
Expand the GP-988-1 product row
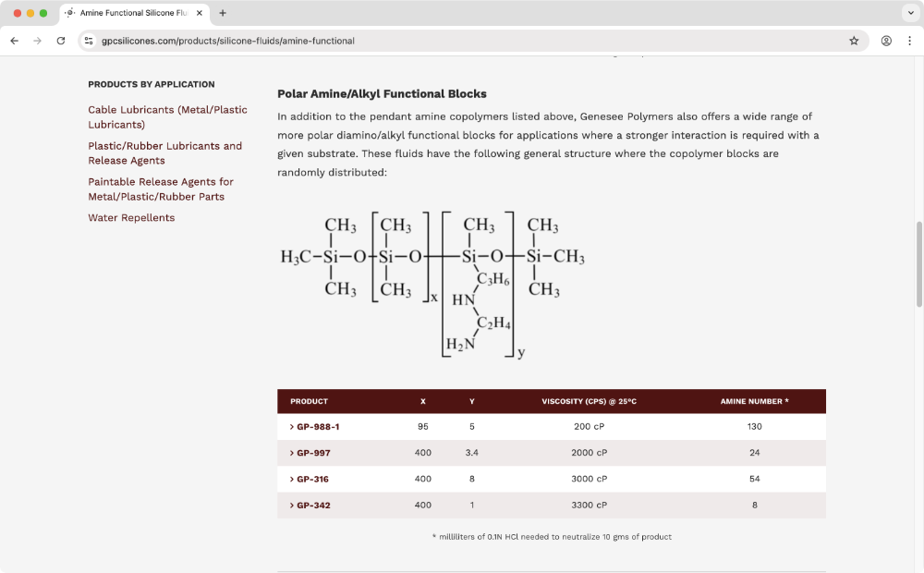(x=315, y=427)
